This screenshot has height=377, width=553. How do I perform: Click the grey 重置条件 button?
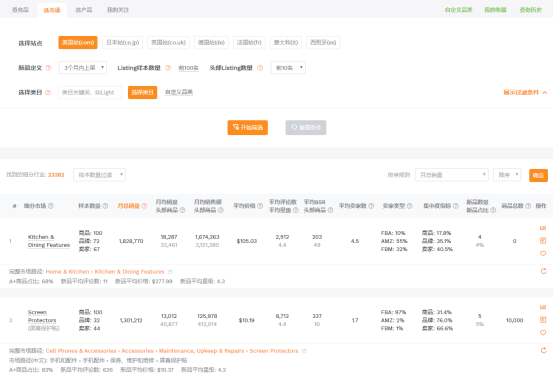click(x=306, y=127)
